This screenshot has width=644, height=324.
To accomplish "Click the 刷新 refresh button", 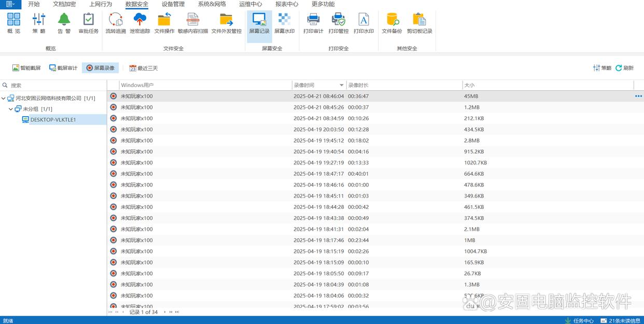I will [624, 68].
